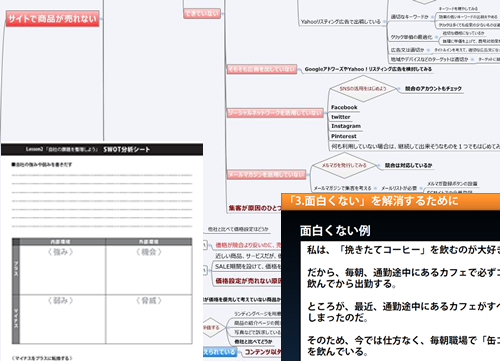Select the '自社の強みや弱みを書きだす' heading

42,164
